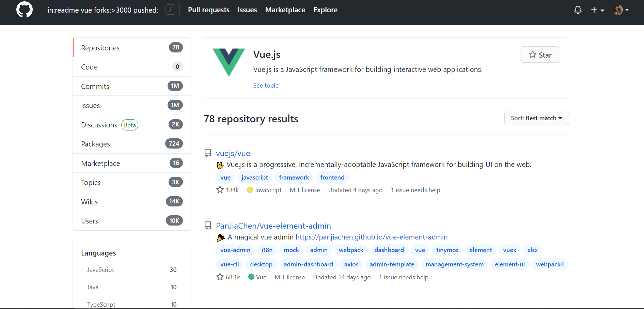The height and width of the screenshot is (309, 644).
Task: Filter by Java language
Action: 132,287
